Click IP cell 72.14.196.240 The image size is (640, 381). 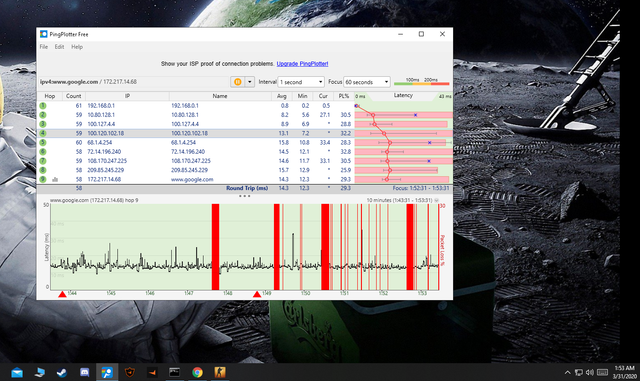[x=104, y=152]
